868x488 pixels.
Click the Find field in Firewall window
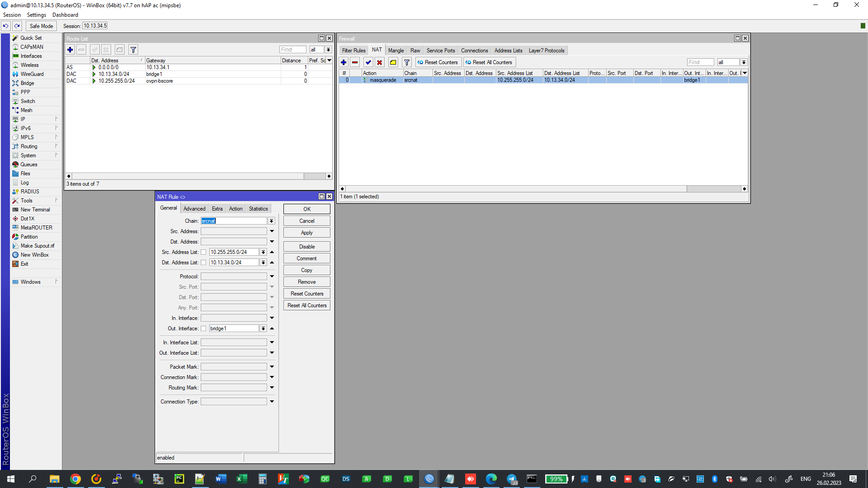700,62
